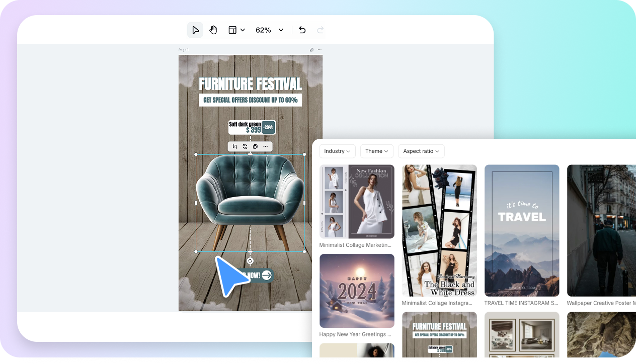Click the rotate handle below the chair
Image resolution: width=636 pixels, height=364 pixels.
coord(250,261)
